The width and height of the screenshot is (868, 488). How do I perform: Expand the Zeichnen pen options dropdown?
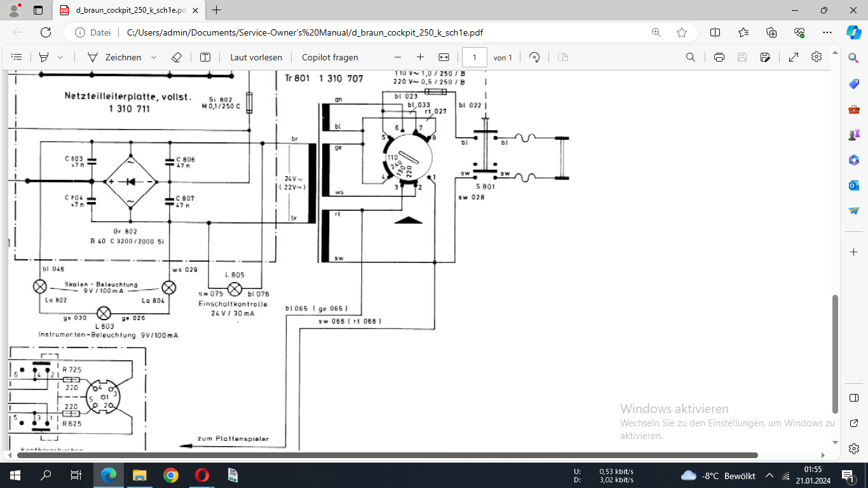point(154,57)
